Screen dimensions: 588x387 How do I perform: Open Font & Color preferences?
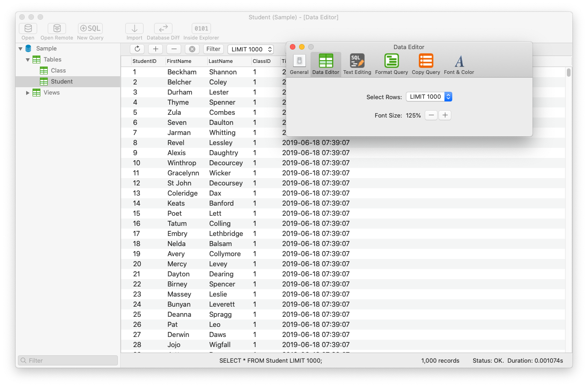point(459,63)
